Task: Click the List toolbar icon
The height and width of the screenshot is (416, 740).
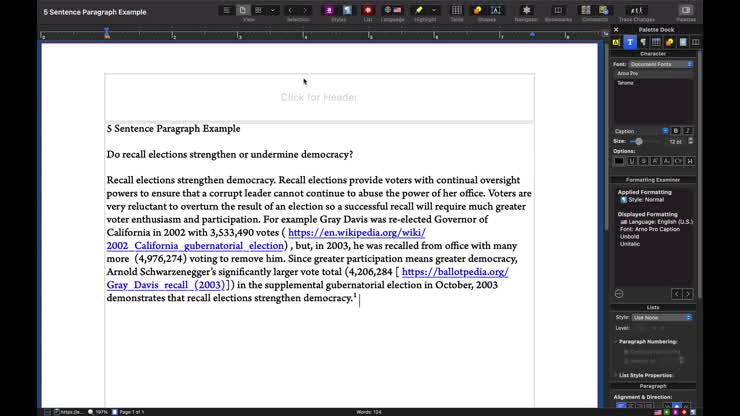Action: [368, 10]
